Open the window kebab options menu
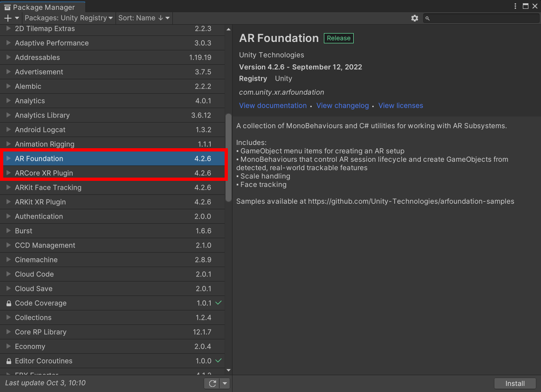The image size is (541, 392). (515, 6)
